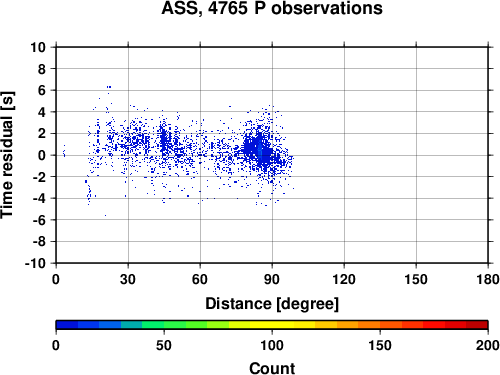Click the green colorbar segment
This screenshot has height=375, width=500.
(153, 325)
